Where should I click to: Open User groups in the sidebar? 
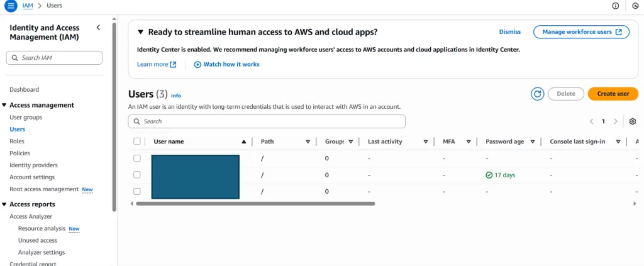[26, 118]
